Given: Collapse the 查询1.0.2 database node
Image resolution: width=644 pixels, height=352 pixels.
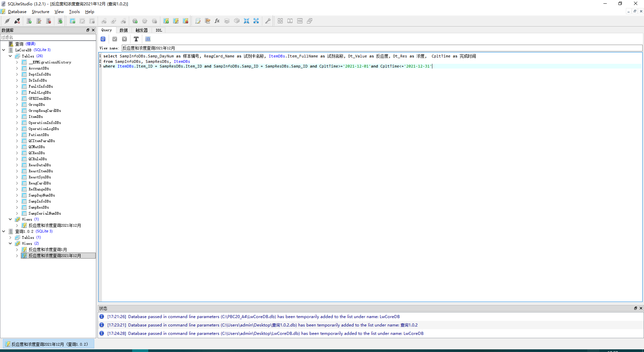Looking at the screenshot, I should (4, 231).
